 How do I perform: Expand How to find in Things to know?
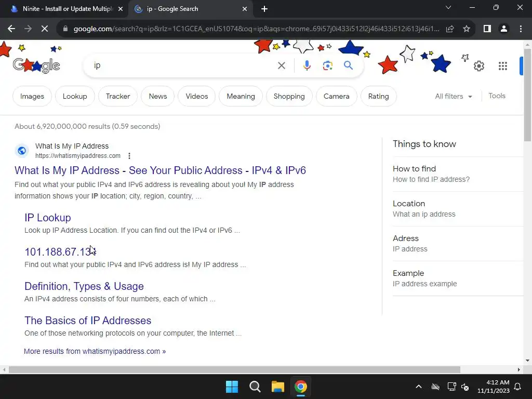click(458, 174)
